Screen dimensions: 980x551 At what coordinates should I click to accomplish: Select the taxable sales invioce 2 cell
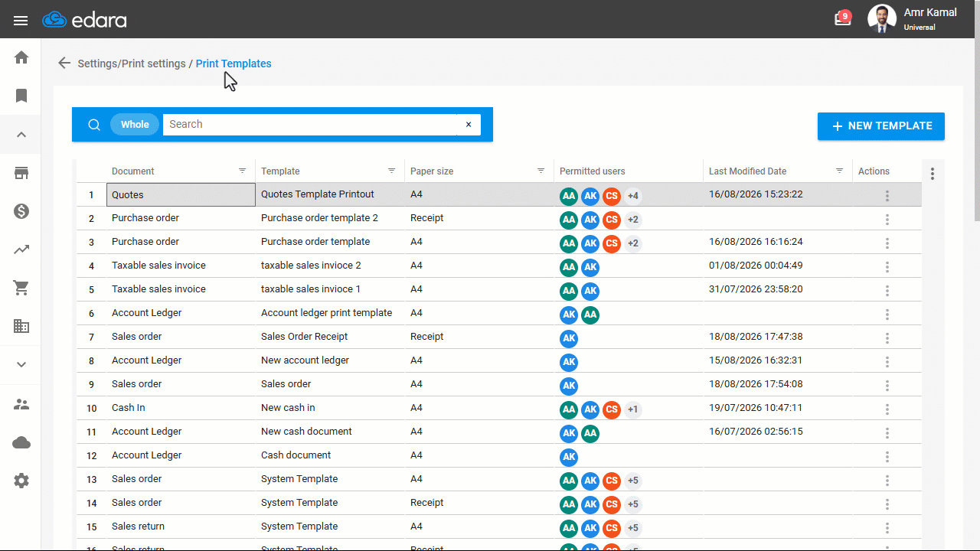330,266
